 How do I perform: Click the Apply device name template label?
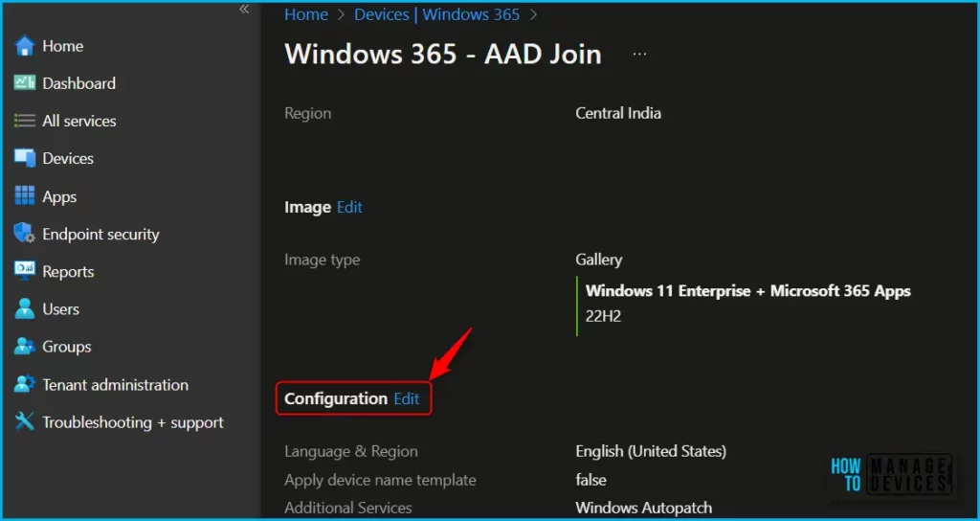tap(380, 481)
